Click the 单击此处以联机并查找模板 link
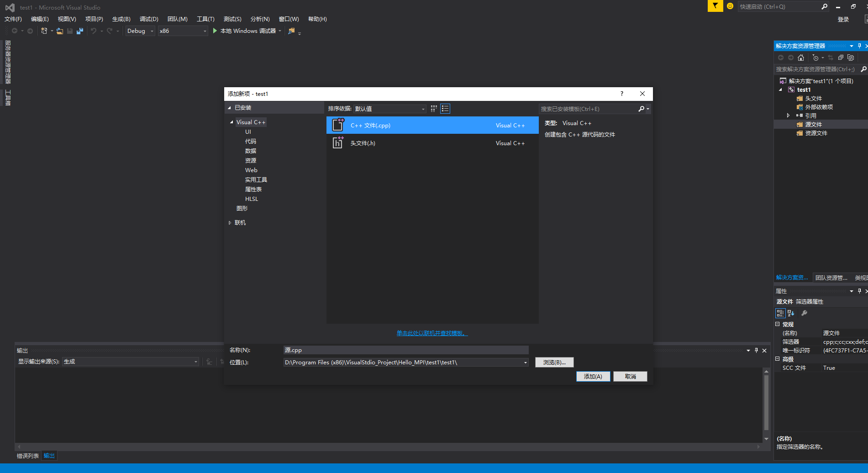This screenshot has height=473, width=868. (x=431, y=333)
